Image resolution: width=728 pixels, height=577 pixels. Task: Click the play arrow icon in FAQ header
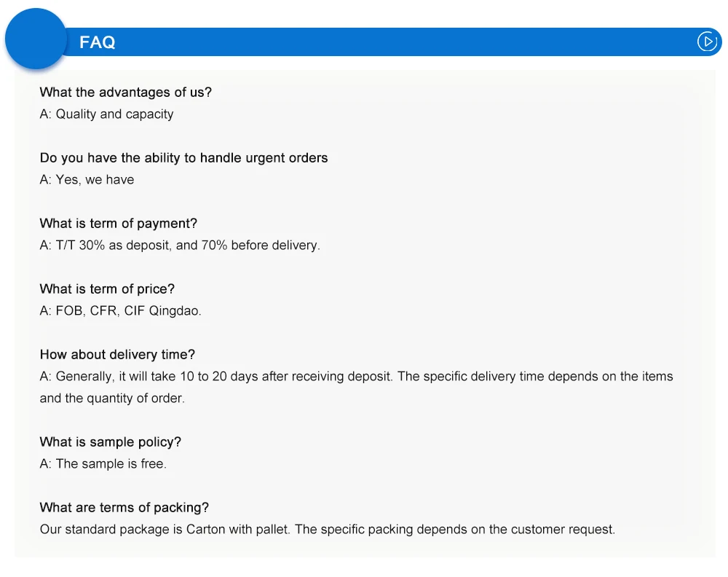point(707,42)
